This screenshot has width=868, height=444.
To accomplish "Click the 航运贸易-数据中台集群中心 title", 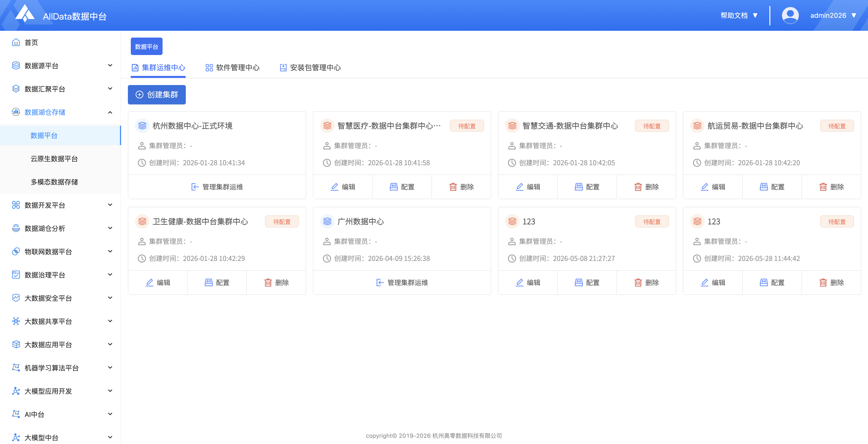I will point(755,126).
